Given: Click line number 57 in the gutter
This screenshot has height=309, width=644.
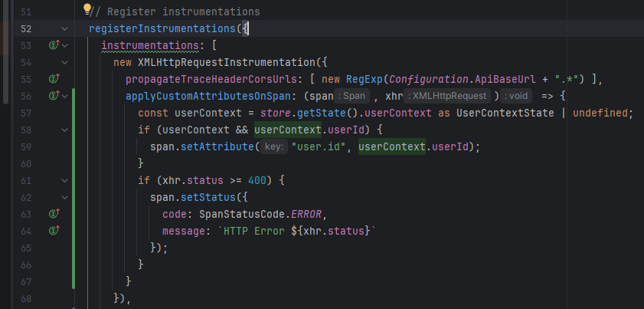Looking at the screenshot, I should 27,113.
